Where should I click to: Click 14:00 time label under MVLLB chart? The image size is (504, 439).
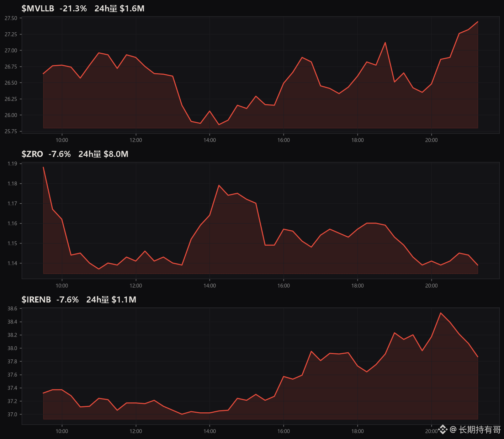pyautogui.click(x=210, y=140)
